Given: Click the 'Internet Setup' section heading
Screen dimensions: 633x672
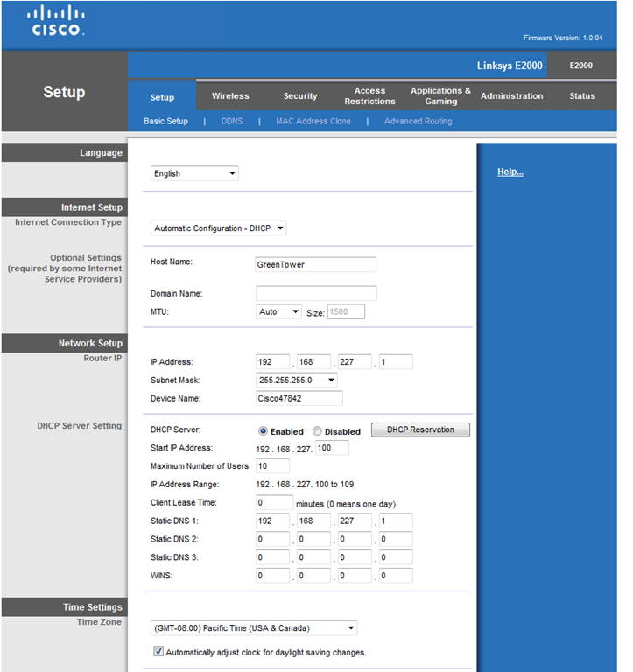Looking at the screenshot, I should 92,207.
